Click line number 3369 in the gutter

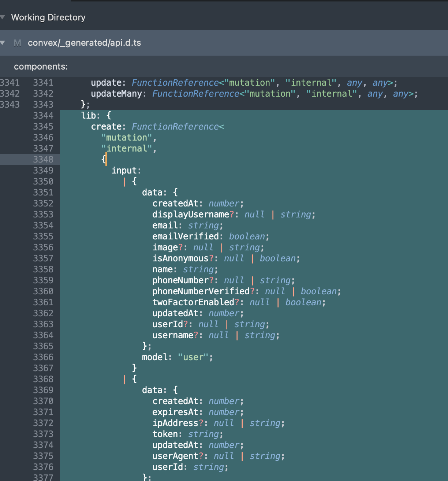43,390
